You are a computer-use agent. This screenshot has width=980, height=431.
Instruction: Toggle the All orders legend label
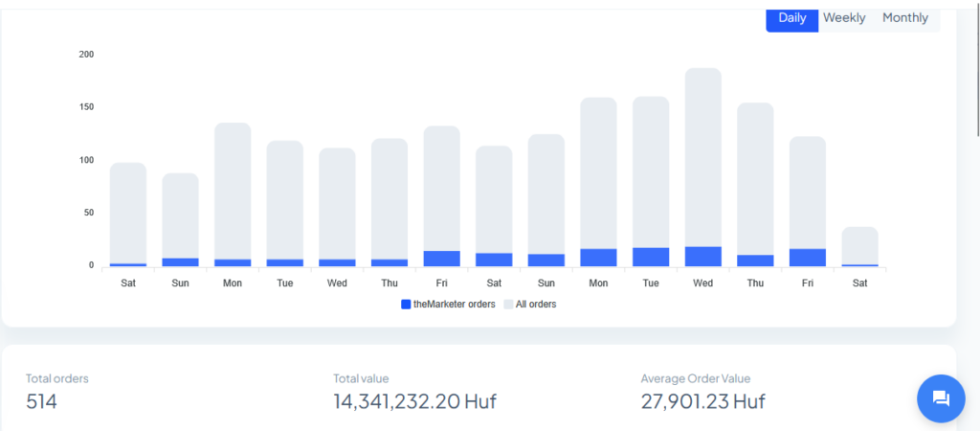535,305
